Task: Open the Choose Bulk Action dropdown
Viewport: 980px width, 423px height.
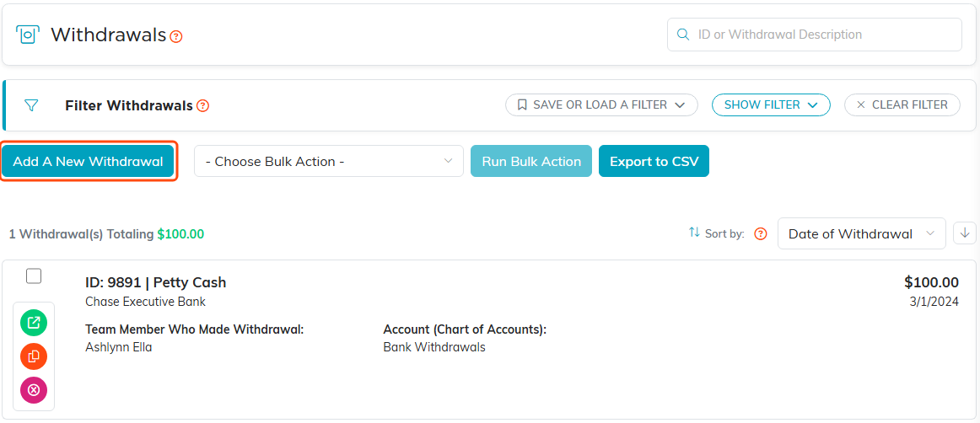Action: 329,161
